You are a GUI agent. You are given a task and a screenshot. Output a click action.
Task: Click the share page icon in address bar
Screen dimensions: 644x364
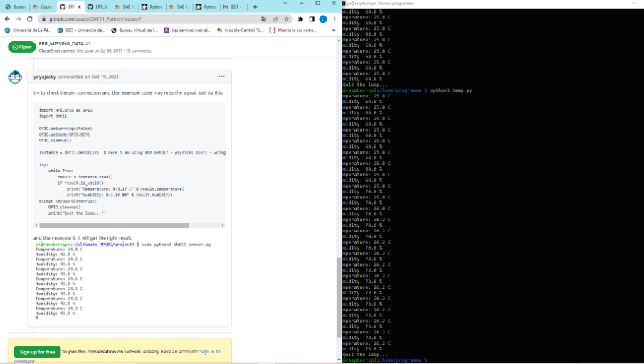point(275,19)
